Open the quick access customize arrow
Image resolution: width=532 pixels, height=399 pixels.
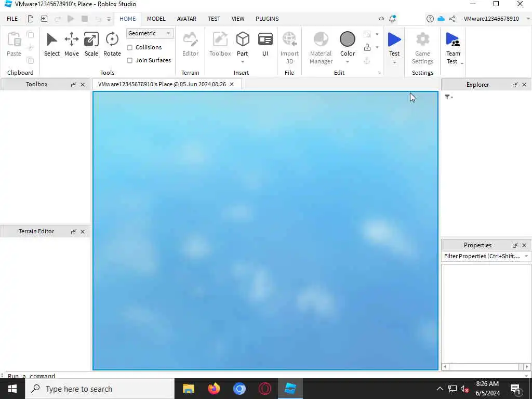(x=109, y=19)
